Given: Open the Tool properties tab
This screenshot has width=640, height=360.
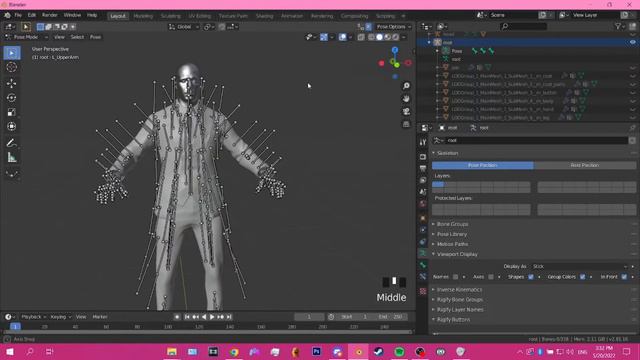Looking at the screenshot, I should pos(423,142).
